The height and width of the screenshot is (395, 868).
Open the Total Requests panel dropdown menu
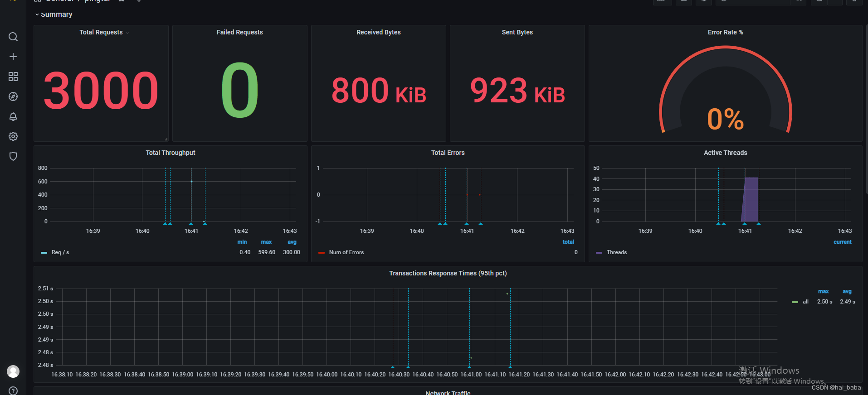pyautogui.click(x=127, y=33)
